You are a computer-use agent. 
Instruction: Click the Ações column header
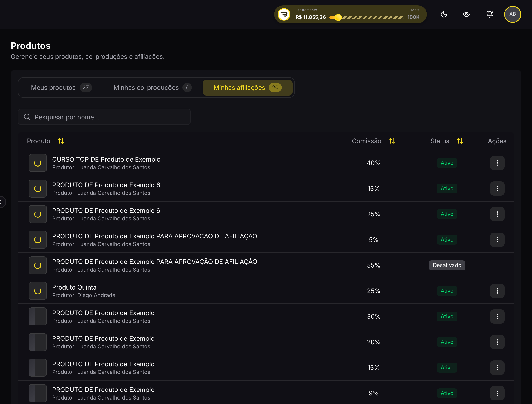pyautogui.click(x=497, y=141)
